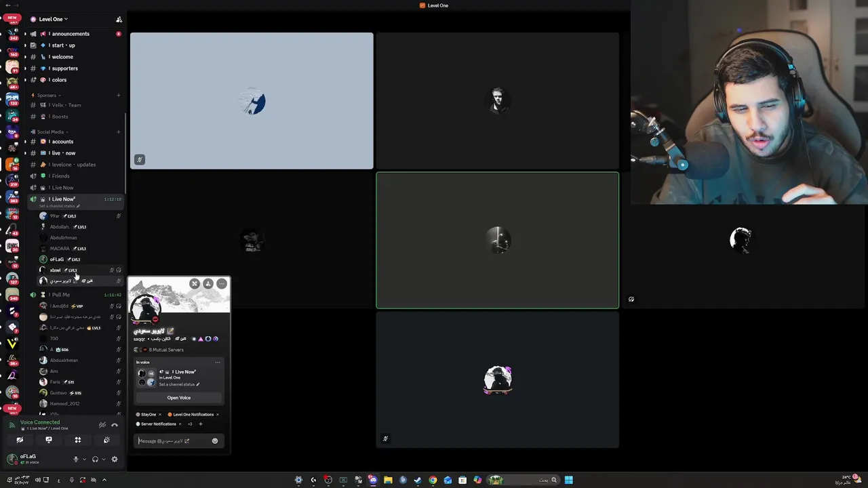Open the In voice card more options
868x488 pixels.
pyautogui.click(x=218, y=363)
